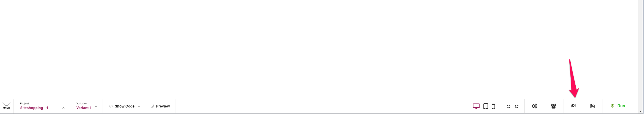This screenshot has width=644, height=114.
Task: Open audience targeting people icon
Action: coord(554,106)
